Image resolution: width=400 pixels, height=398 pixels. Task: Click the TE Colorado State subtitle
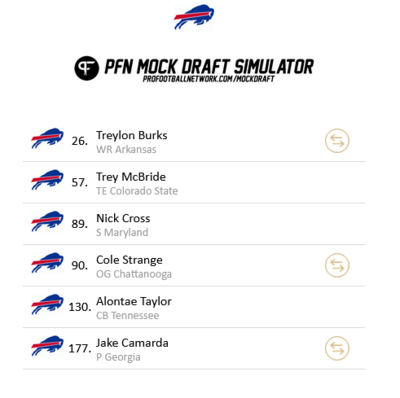(137, 191)
